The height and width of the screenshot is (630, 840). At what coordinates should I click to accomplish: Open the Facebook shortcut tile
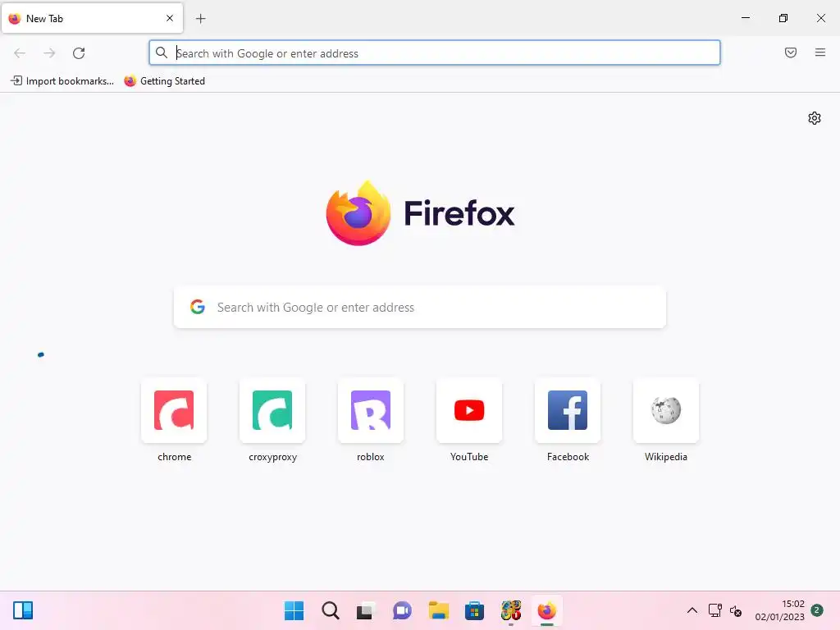click(568, 410)
